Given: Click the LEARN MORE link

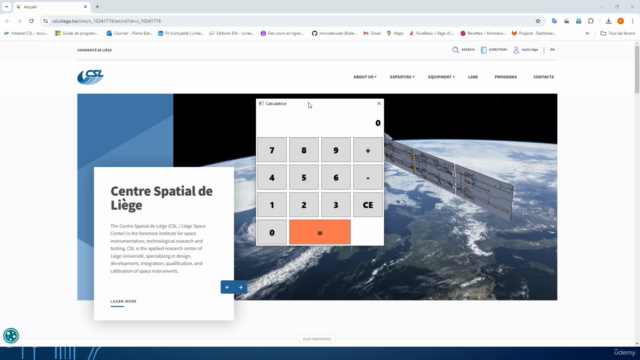Looking at the screenshot, I should [123, 302].
